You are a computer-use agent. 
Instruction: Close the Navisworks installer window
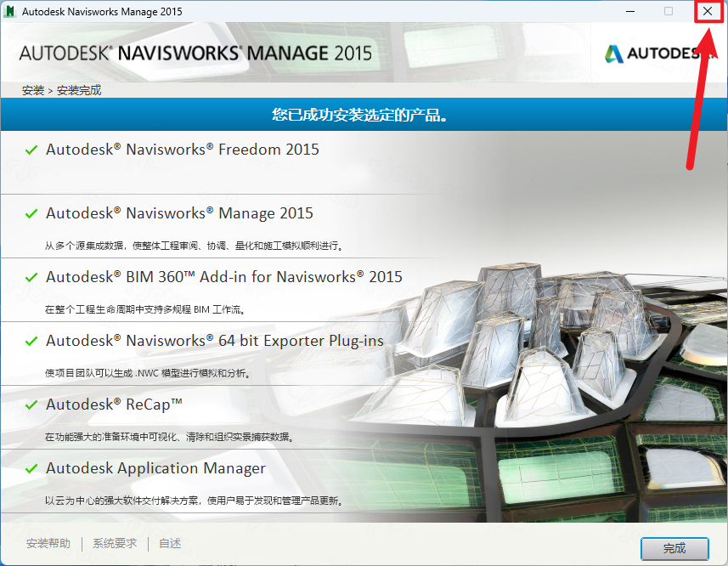tap(708, 11)
